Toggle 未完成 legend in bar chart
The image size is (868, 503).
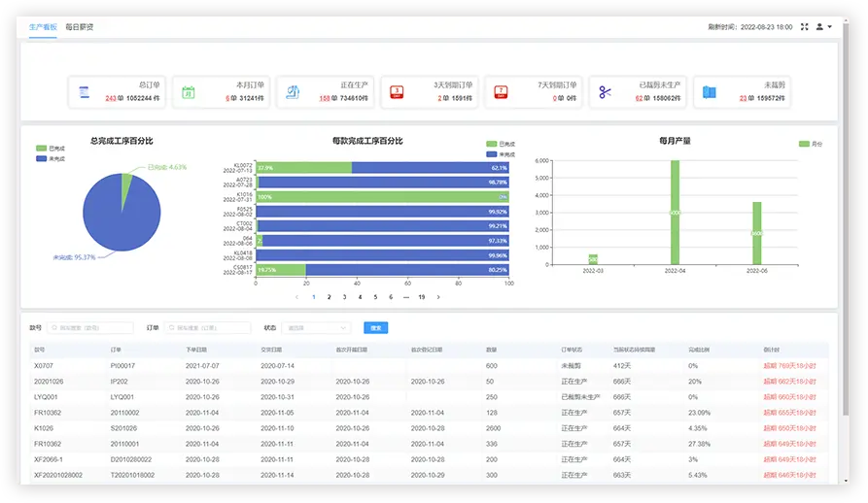(501, 154)
